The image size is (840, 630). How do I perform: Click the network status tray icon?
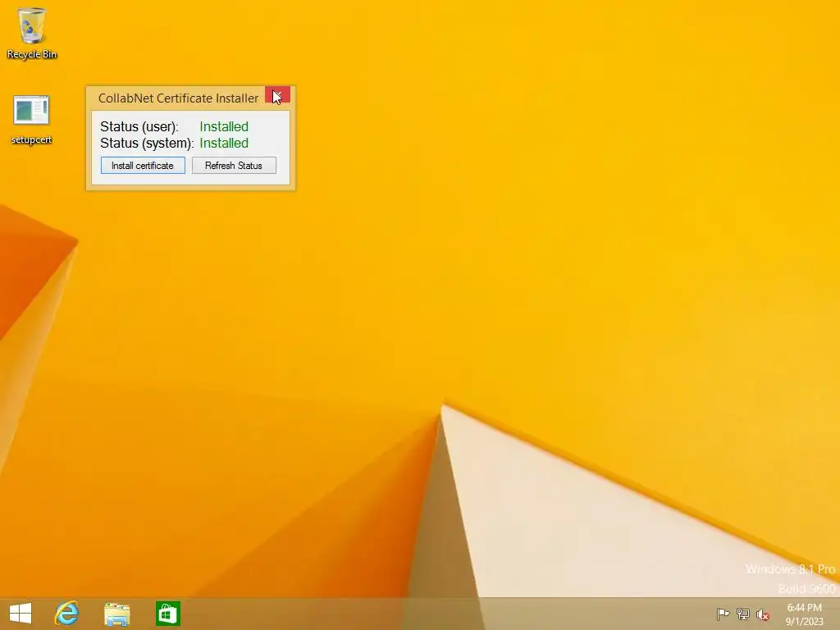click(x=743, y=614)
